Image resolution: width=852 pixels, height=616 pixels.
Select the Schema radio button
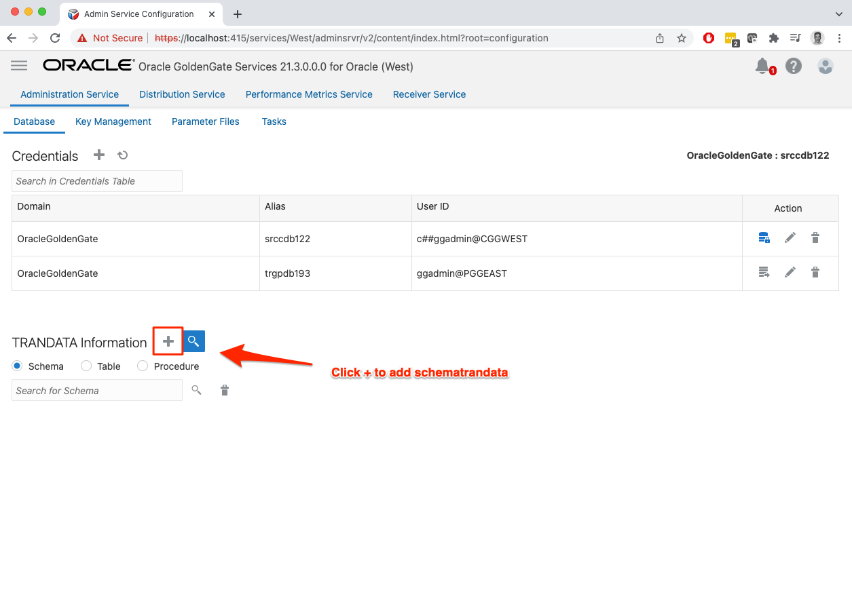coord(18,366)
